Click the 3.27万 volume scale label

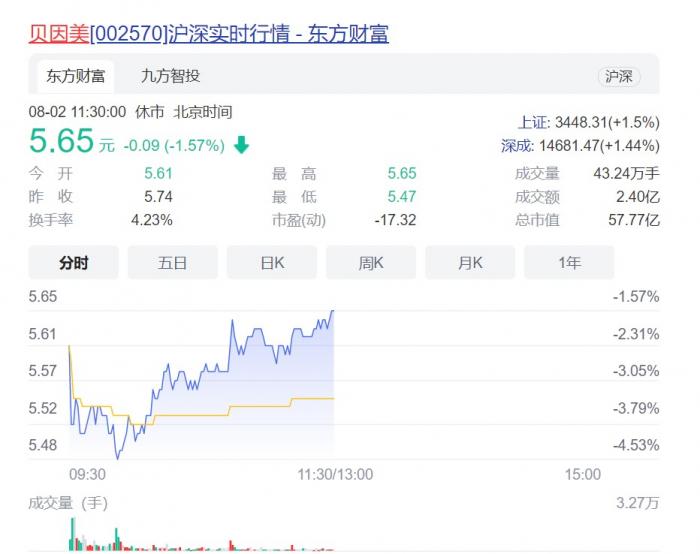pyautogui.click(x=638, y=503)
